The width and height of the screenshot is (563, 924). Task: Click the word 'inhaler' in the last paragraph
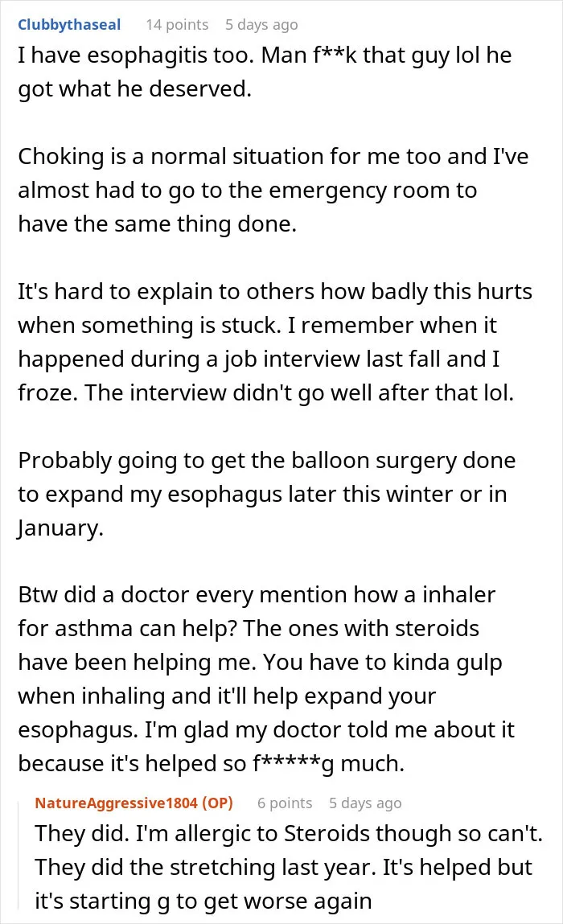tap(458, 595)
